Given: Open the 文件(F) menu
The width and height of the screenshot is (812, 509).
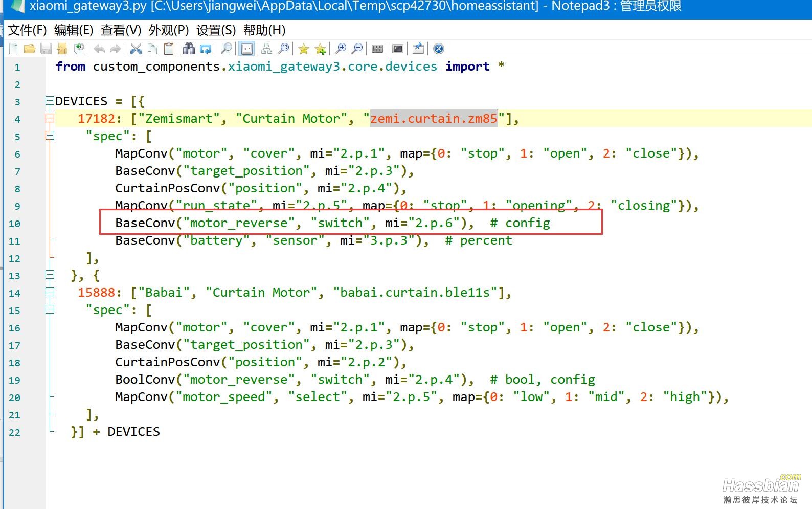Looking at the screenshot, I should click(28, 30).
